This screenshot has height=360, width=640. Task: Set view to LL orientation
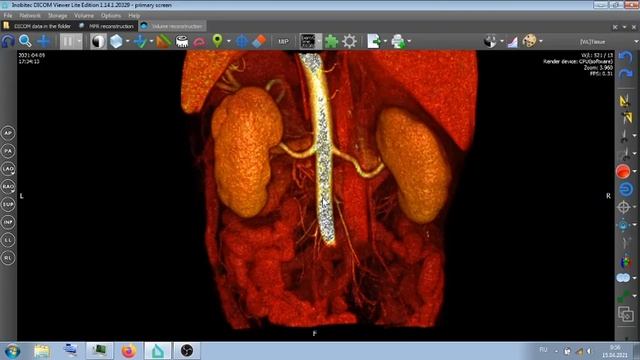click(x=8, y=240)
